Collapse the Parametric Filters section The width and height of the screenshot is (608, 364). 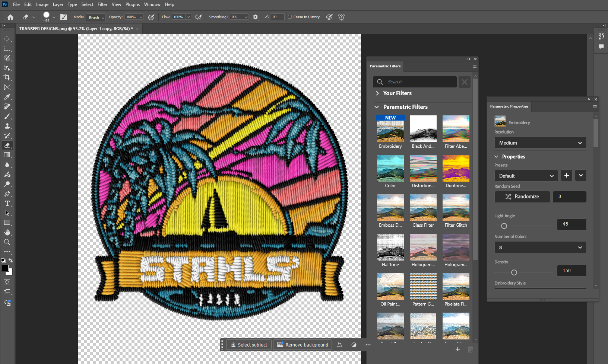tap(377, 107)
